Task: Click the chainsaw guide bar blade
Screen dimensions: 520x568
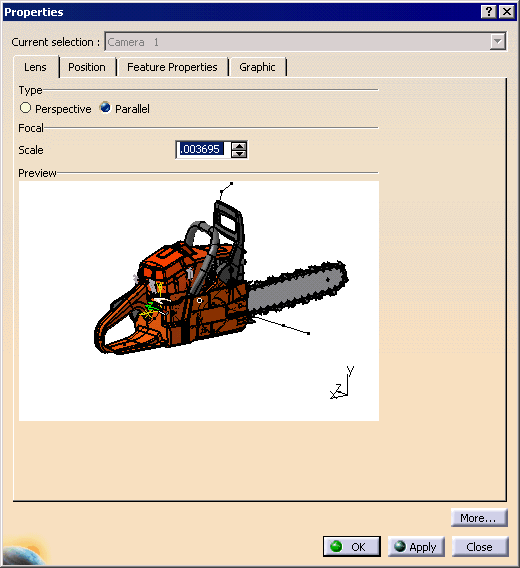Action: (x=298, y=288)
